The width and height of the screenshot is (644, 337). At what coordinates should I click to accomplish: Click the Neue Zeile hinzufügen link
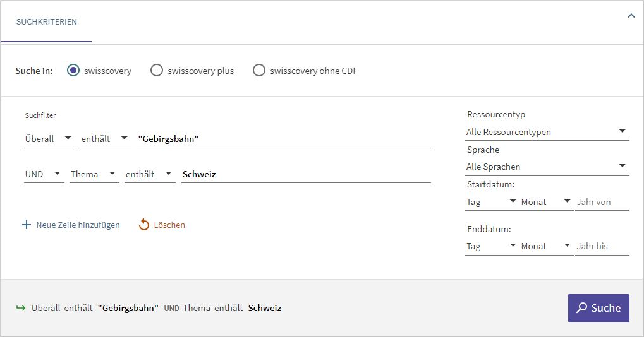tap(78, 225)
